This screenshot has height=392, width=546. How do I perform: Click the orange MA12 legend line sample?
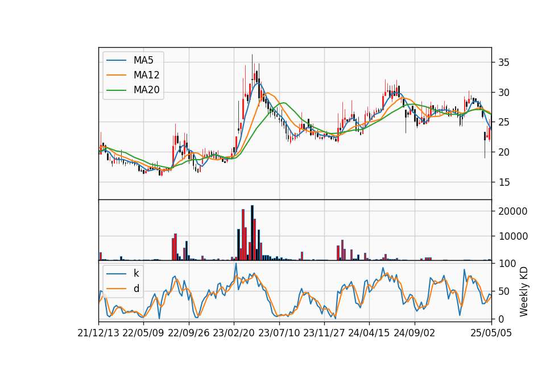(116, 75)
